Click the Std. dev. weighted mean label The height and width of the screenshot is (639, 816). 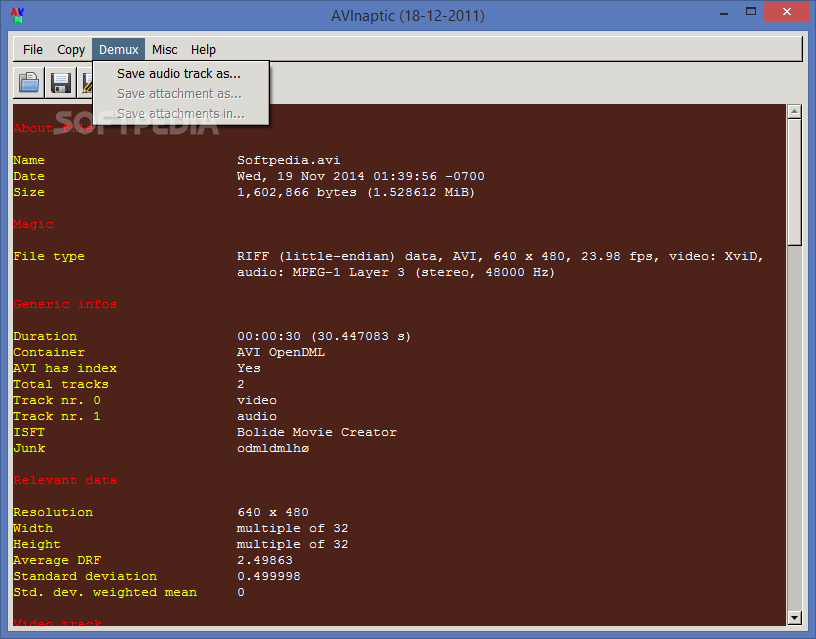(105, 593)
